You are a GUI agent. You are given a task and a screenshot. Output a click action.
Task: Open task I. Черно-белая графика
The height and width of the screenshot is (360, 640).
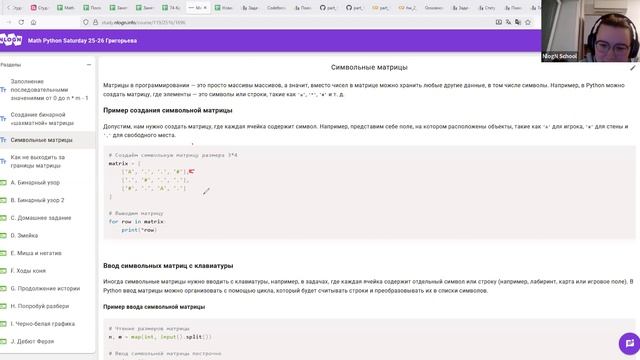(42, 323)
